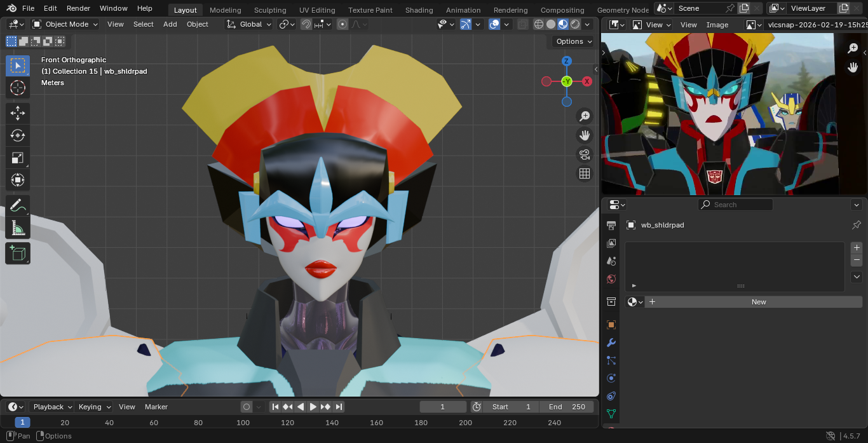Open the Keying dropdown in timeline
Screen dimensions: 868x443
(94, 407)
